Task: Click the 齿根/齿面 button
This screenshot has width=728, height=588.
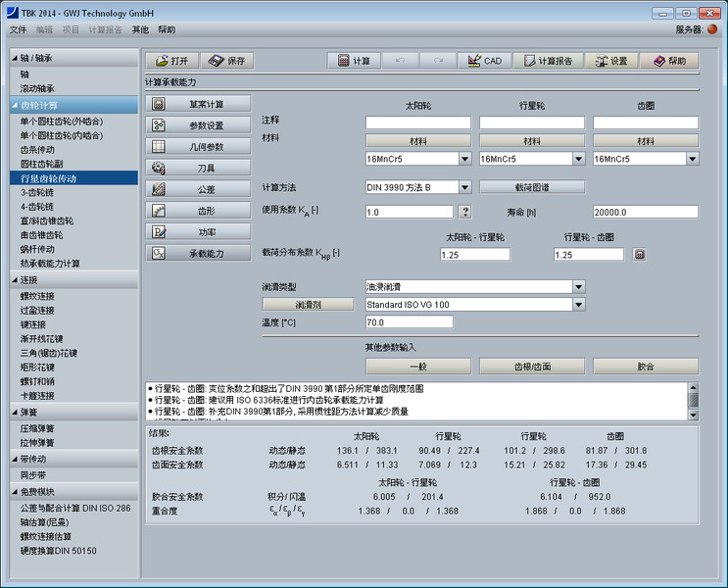Action: [x=532, y=367]
